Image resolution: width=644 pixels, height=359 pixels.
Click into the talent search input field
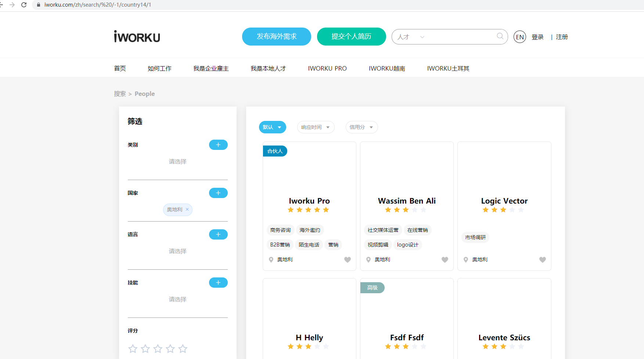pyautogui.click(x=461, y=37)
